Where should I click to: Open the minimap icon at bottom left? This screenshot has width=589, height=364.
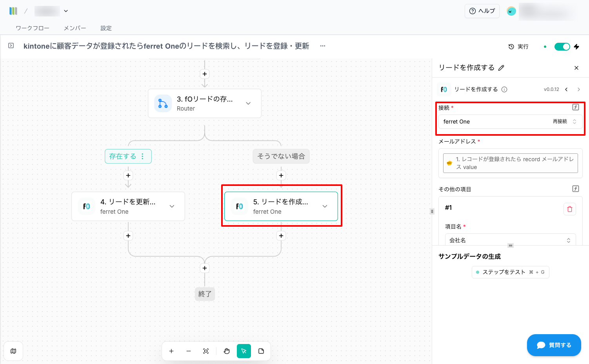(x=13, y=351)
